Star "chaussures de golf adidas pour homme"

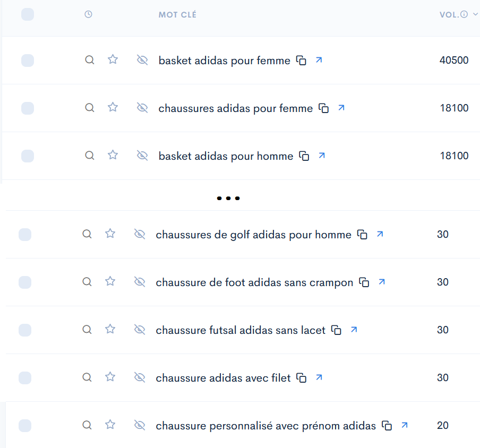tap(110, 234)
